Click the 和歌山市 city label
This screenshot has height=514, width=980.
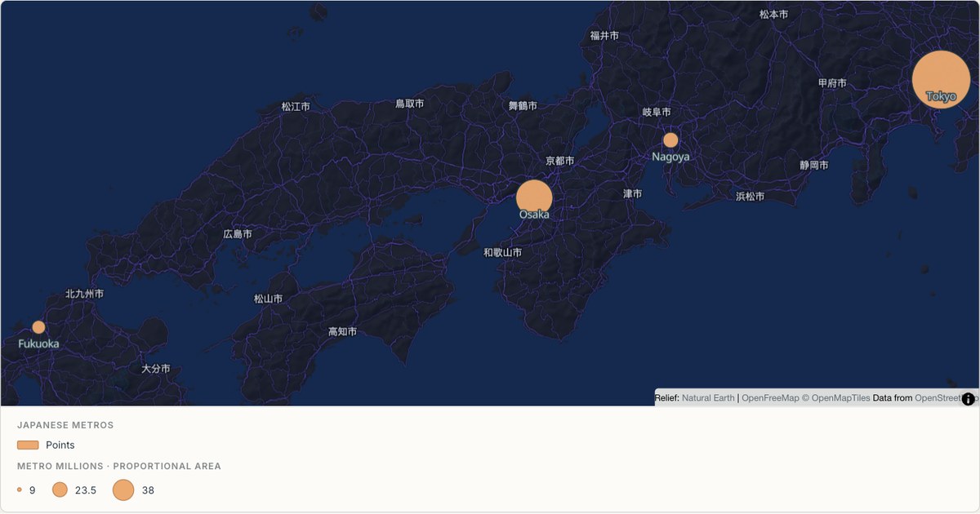(502, 252)
